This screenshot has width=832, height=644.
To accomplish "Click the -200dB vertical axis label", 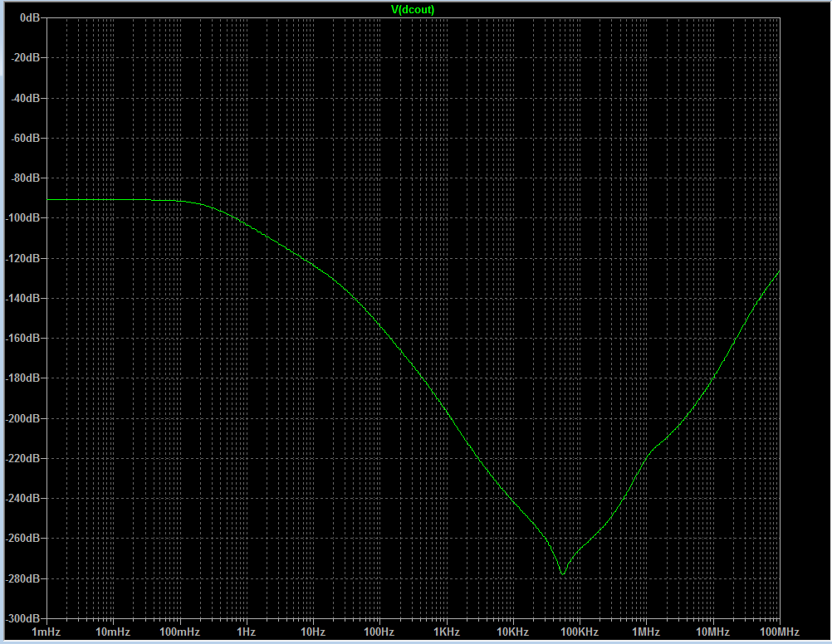I will (x=22, y=418).
